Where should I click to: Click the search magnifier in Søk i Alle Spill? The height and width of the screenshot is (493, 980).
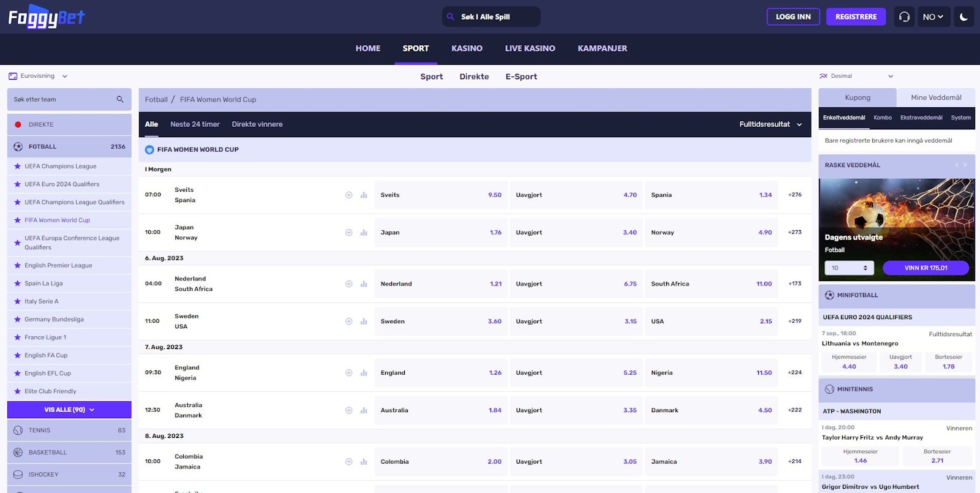(x=451, y=17)
